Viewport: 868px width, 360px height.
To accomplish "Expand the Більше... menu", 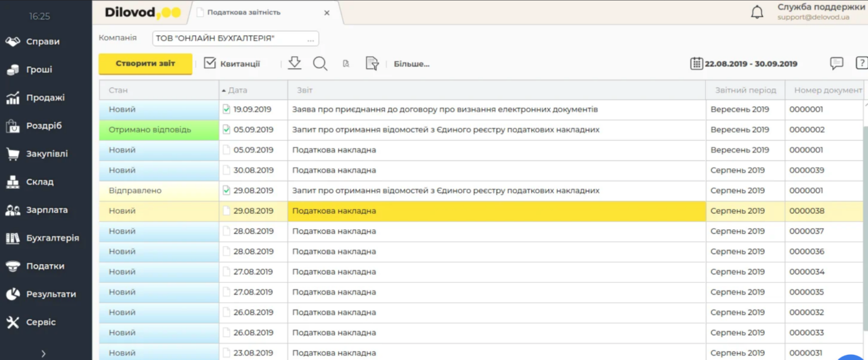I will click(x=411, y=64).
